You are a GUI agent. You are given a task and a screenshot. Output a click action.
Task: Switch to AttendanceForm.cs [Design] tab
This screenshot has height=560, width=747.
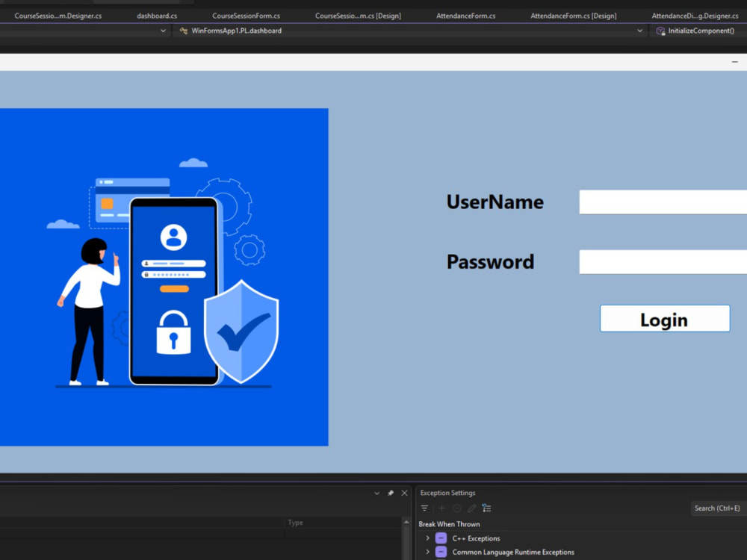pyautogui.click(x=573, y=16)
